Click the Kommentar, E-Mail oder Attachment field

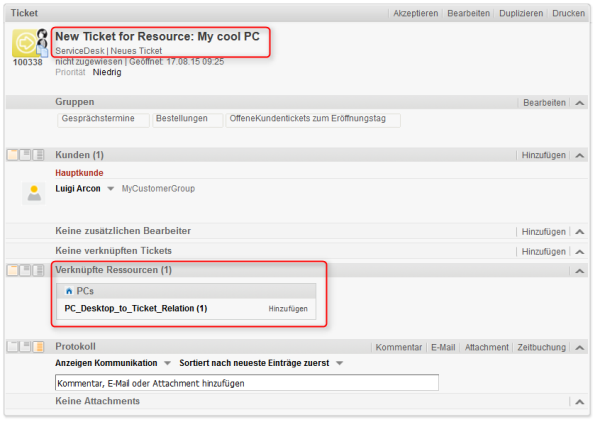click(247, 383)
